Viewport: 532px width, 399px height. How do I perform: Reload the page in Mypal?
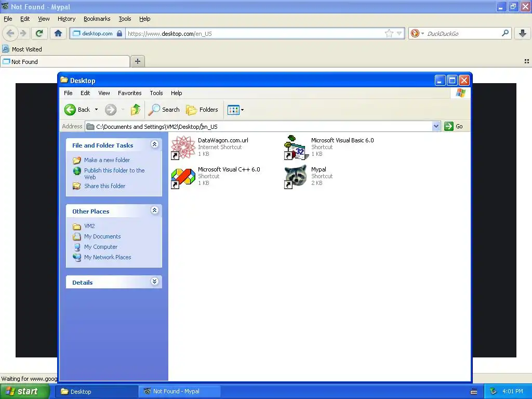39,33
